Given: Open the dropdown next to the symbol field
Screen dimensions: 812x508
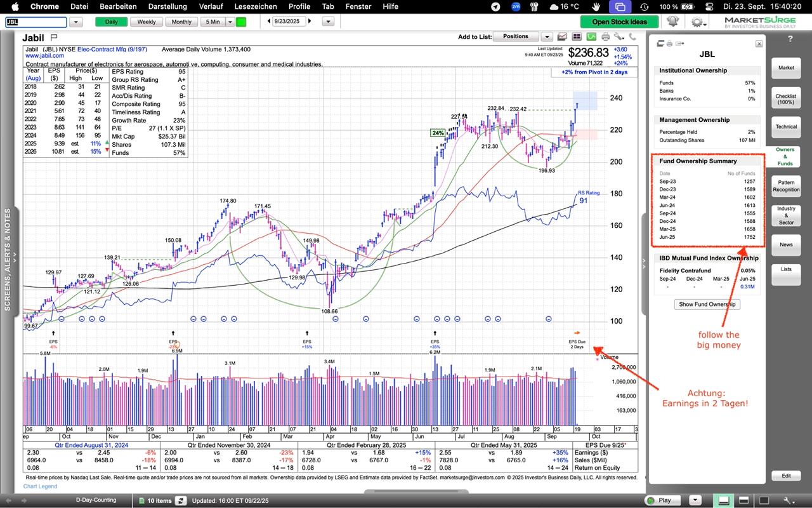Looking at the screenshot, I should pyautogui.click(x=76, y=22).
